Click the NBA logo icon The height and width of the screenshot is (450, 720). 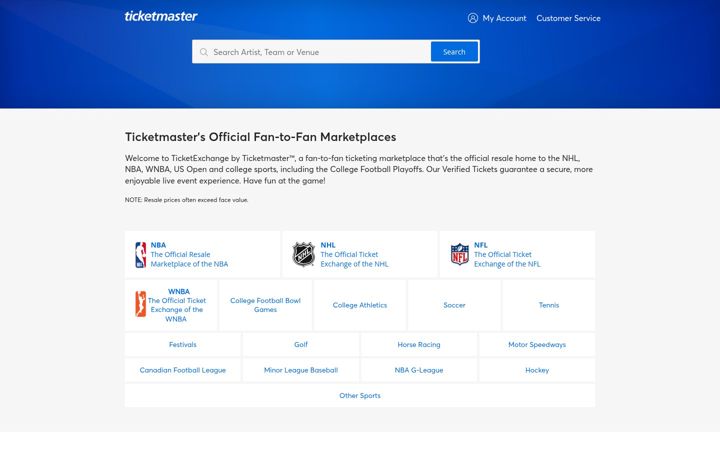pyautogui.click(x=141, y=255)
